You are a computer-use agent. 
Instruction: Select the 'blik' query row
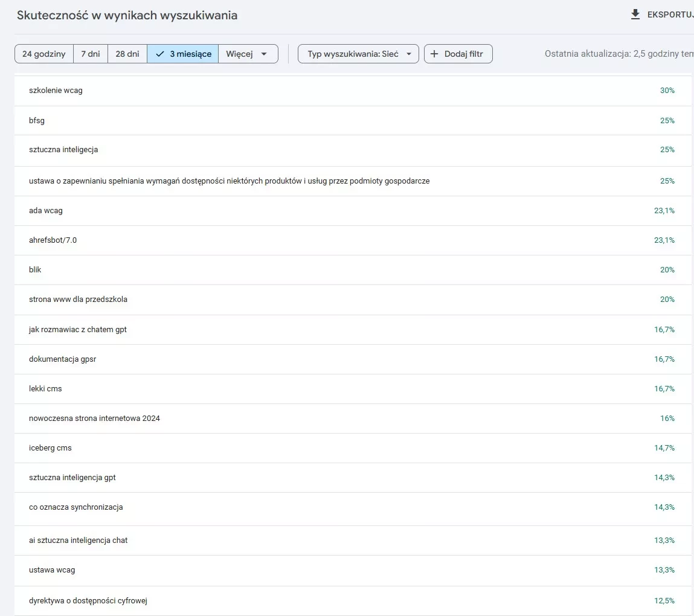coord(353,270)
